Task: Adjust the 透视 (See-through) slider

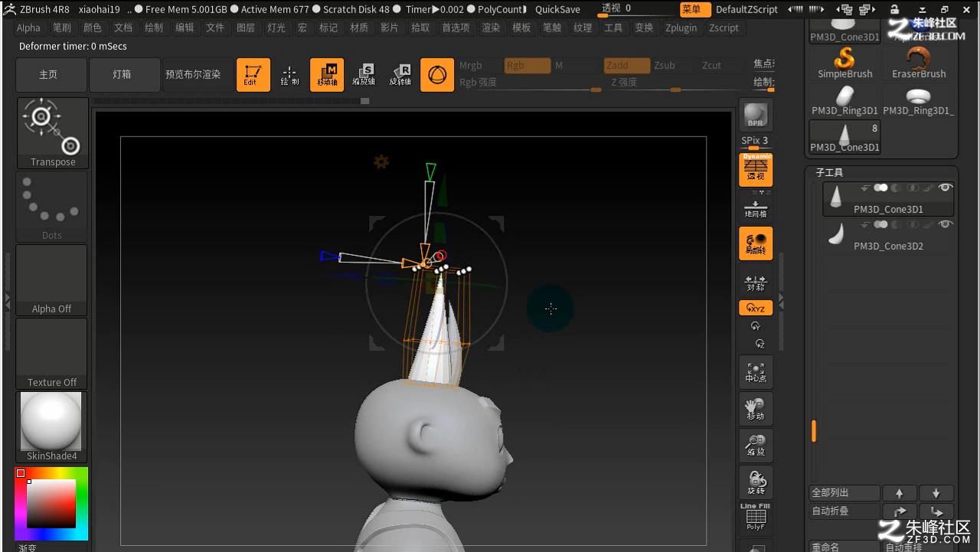Action: click(x=635, y=9)
